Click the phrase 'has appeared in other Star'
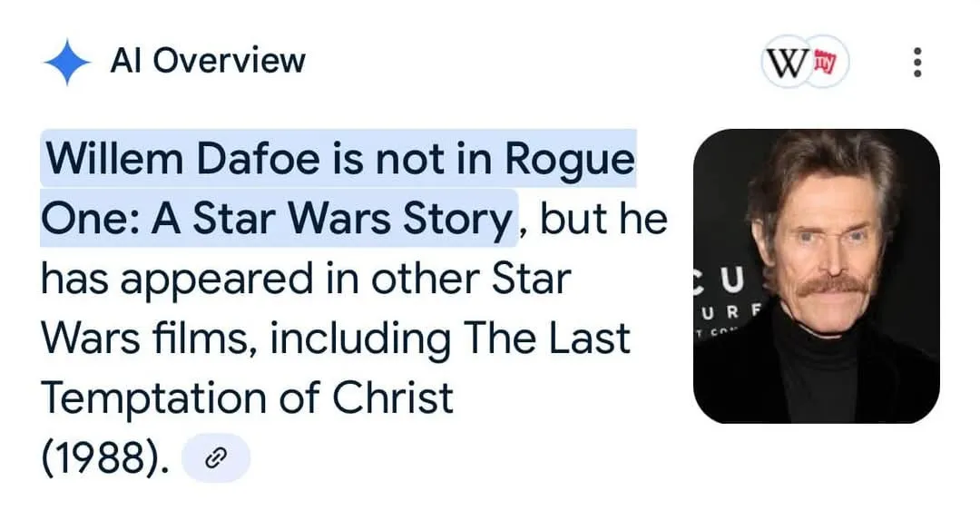 coord(305,280)
